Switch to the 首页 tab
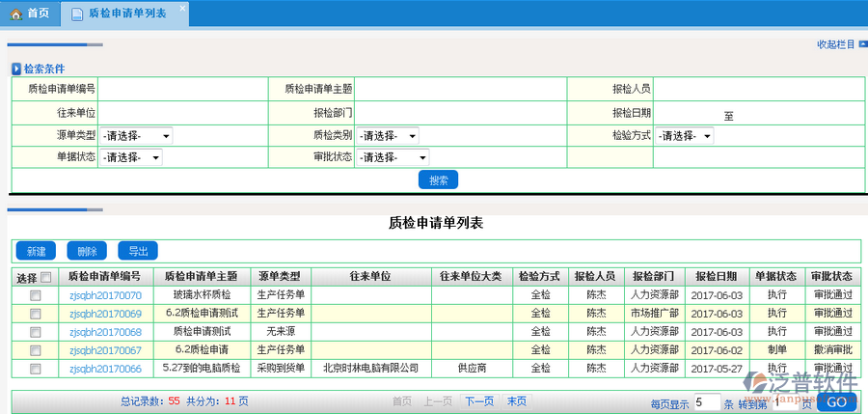The height and width of the screenshot is (414, 868). coord(30,14)
